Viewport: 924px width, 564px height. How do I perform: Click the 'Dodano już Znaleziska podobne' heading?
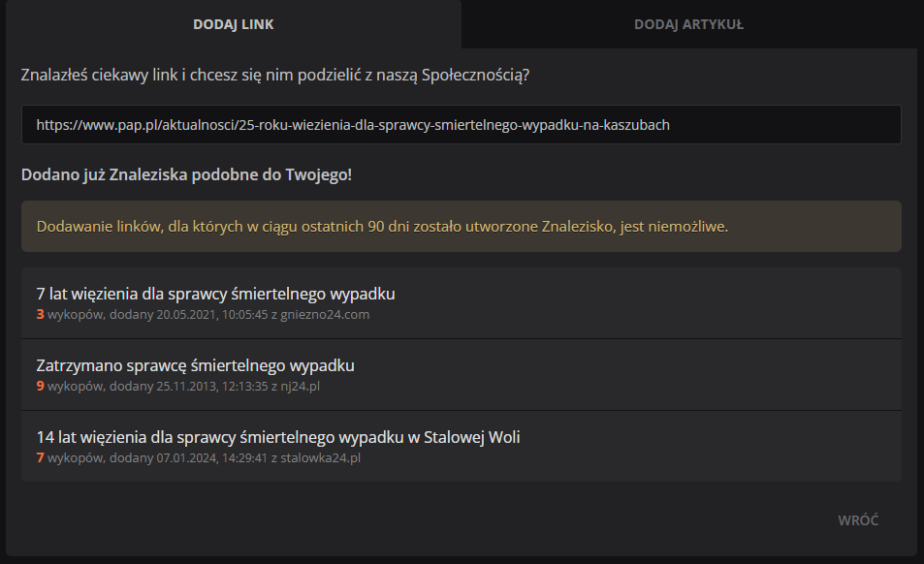point(186,175)
